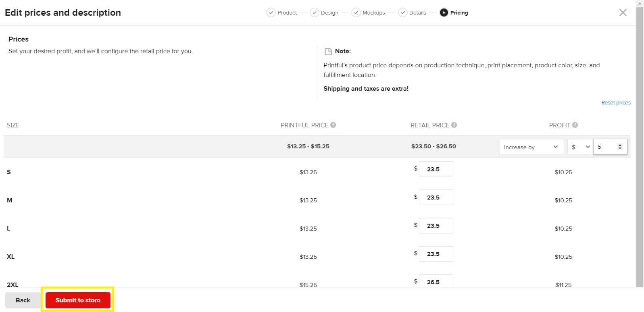Image resolution: width=644 pixels, height=312 pixels.
Task: Click 'Shipping and taxes are extra!' text
Action: click(366, 89)
